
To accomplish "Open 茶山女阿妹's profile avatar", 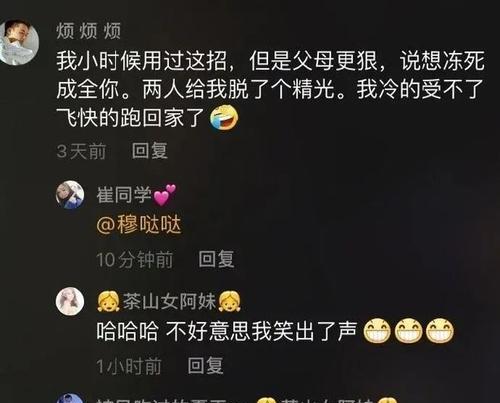I will (x=70, y=301).
